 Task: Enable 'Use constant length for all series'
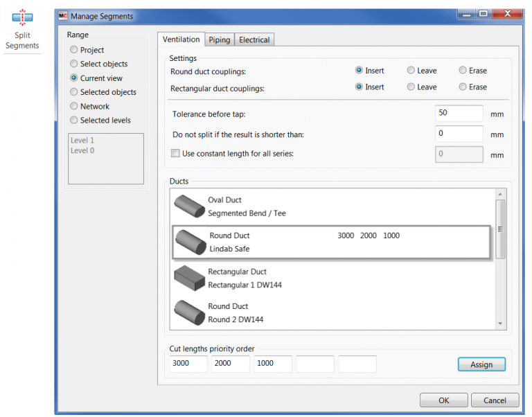(x=175, y=153)
